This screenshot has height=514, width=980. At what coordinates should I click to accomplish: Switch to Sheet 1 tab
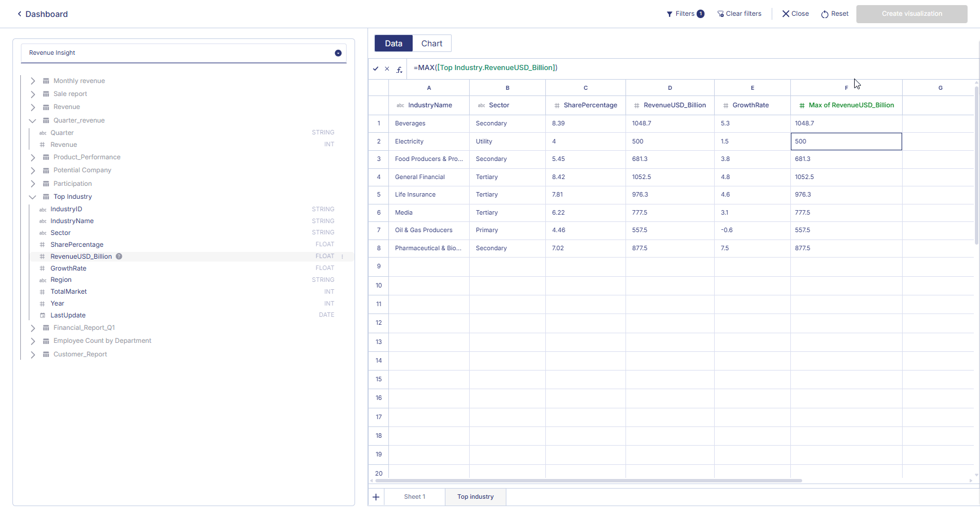pos(414,497)
